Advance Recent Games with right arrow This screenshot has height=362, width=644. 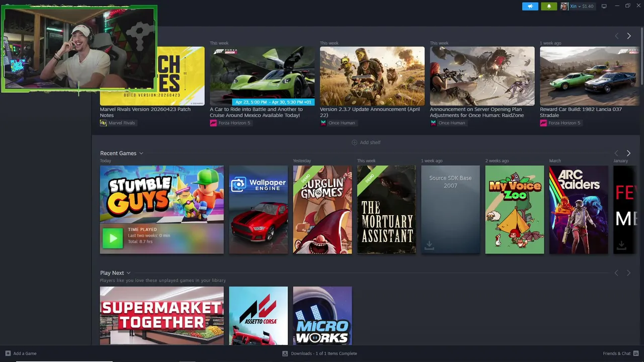coord(628,153)
